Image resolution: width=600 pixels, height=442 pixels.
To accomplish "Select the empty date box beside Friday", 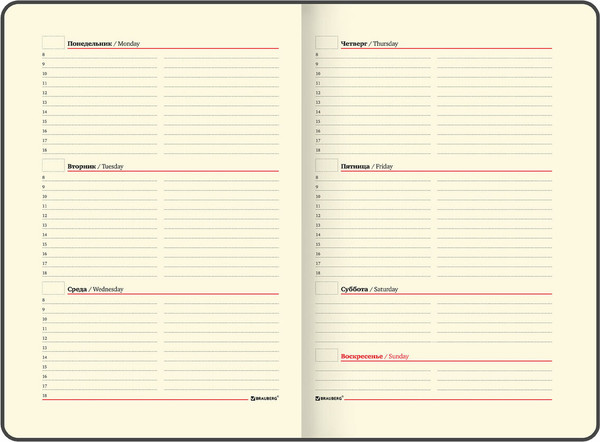I will click(x=326, y=165).
